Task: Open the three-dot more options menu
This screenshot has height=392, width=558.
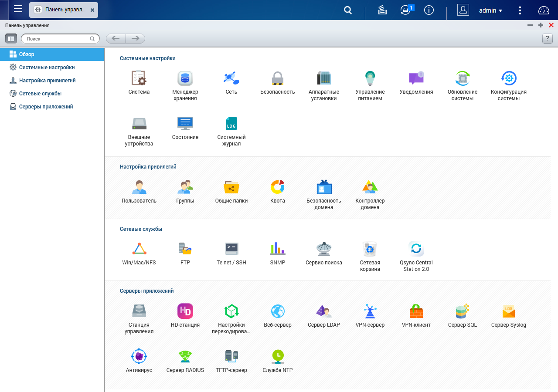Action: point(520,10)
